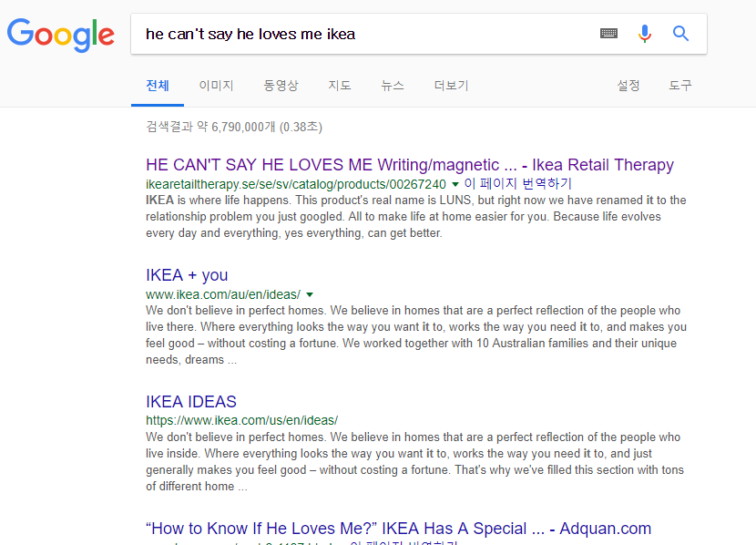Expand dropdown arrow beside ikearetailtherapy.se URL
The width and height of the screenshot is (756, 545).
point(455,184)
